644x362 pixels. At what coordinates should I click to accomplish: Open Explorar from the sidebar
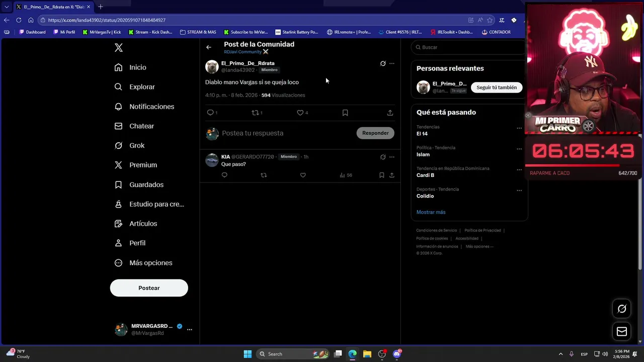pos(134,87)
